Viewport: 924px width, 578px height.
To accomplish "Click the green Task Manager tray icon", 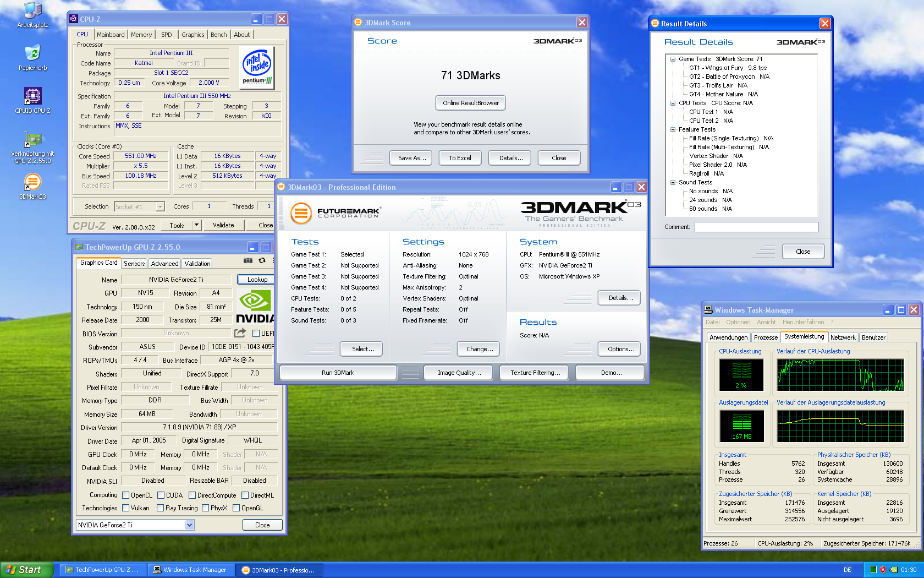I will click(x=873, y=570).
